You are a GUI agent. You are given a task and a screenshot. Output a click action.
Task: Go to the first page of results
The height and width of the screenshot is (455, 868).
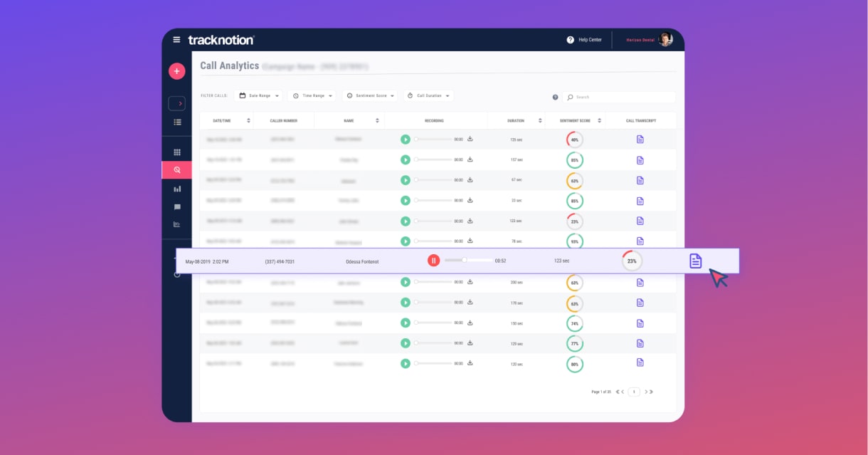(617, 392)
